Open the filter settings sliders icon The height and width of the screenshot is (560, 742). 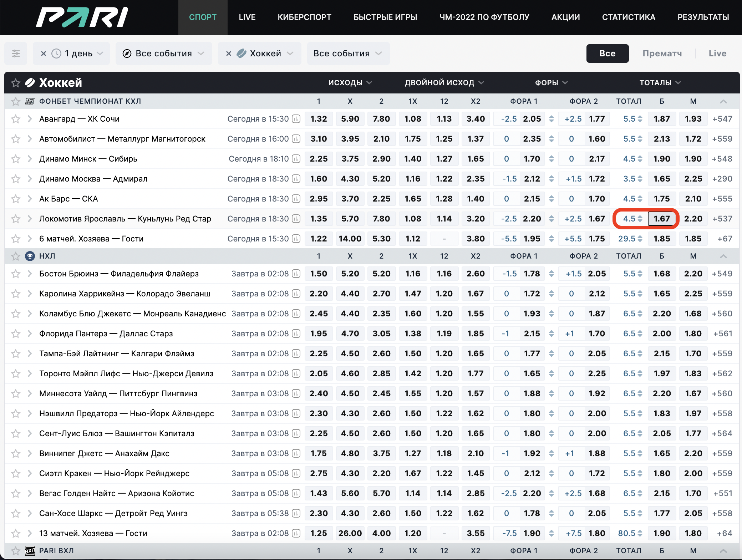coord(16,54)
